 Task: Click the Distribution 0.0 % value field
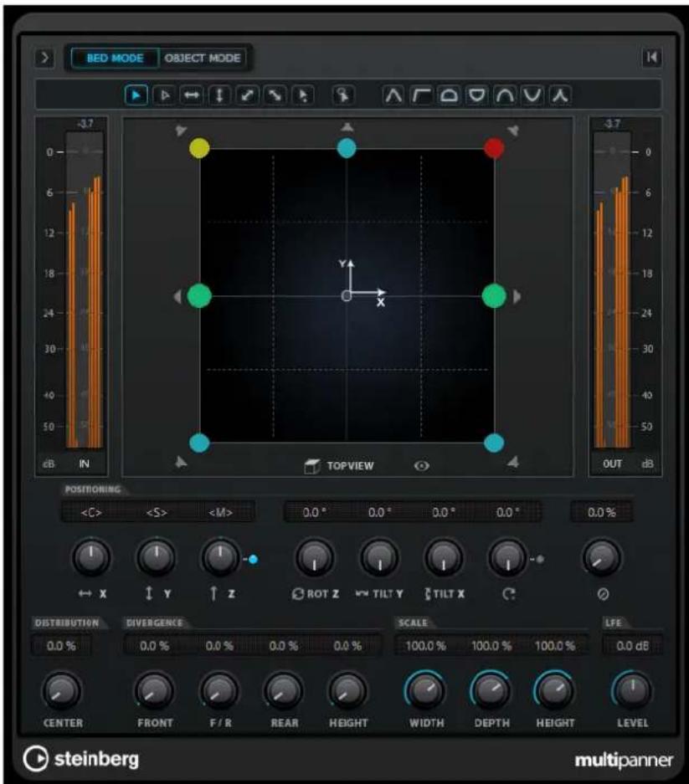click(x=61, y=645)
